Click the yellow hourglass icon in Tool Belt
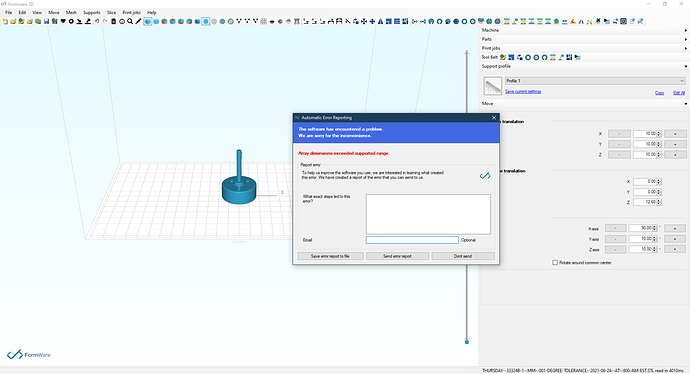Viewport: 690px width, 374px height. point(553,57)
